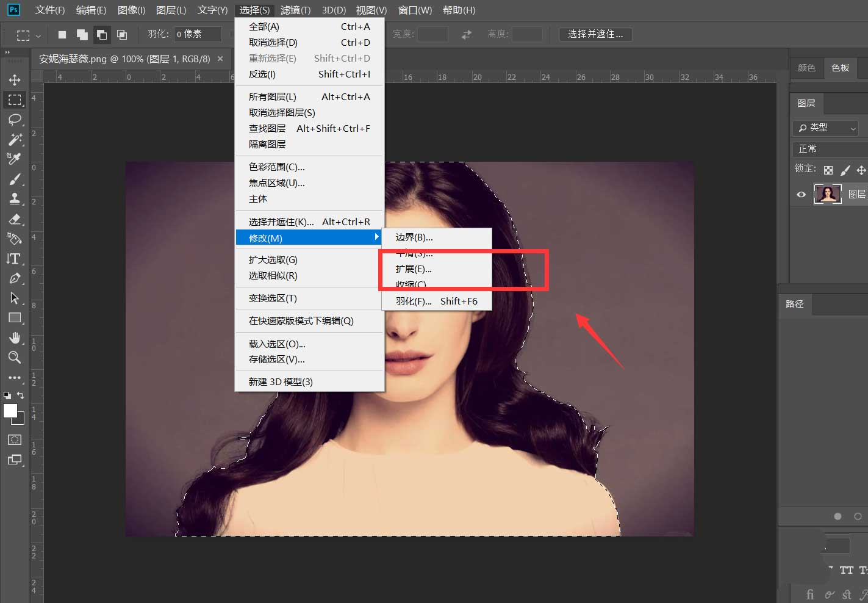Select the Hand tool
Screen dimensions: 868x603
pos(15,338)
